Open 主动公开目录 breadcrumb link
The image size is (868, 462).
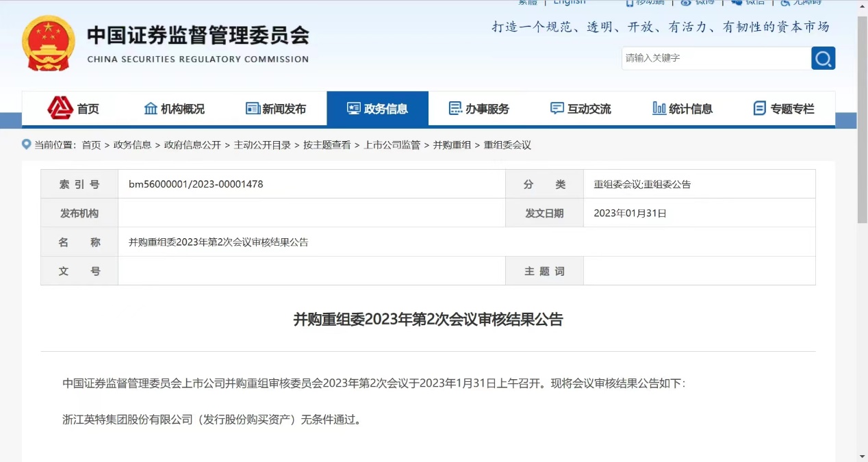[x=262, y=145]
